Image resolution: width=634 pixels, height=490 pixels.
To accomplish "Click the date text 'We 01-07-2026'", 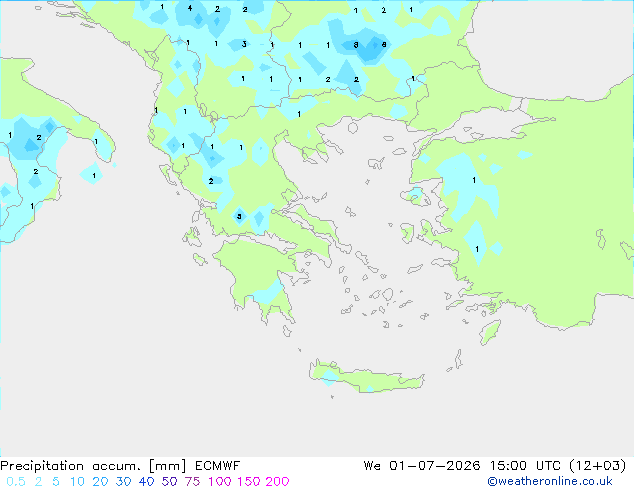I will 422,466.
